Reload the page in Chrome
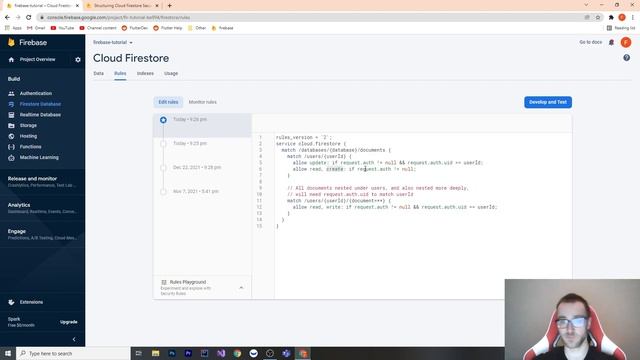The width and height of the screenshot is (640, 360). click(29, 17)
